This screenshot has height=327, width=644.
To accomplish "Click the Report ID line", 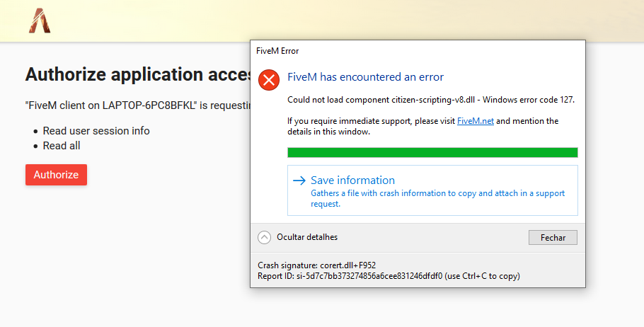I will (x=389, y=276).
